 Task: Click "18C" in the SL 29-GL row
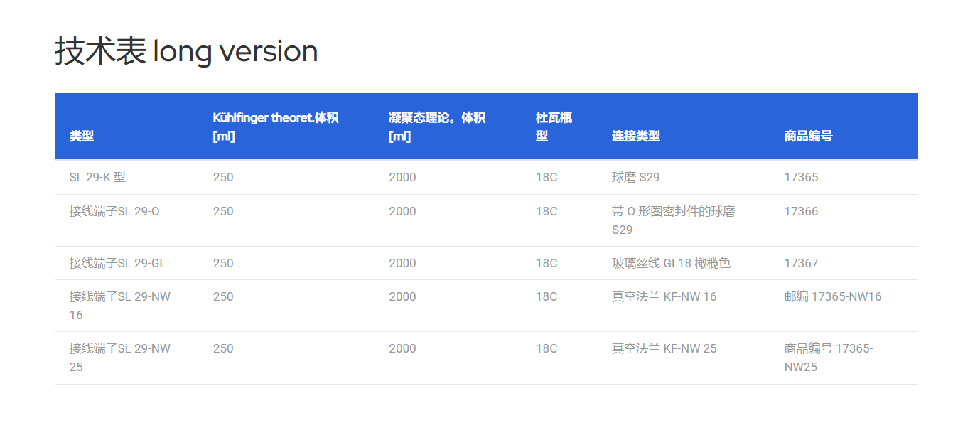tap(546, 263)
